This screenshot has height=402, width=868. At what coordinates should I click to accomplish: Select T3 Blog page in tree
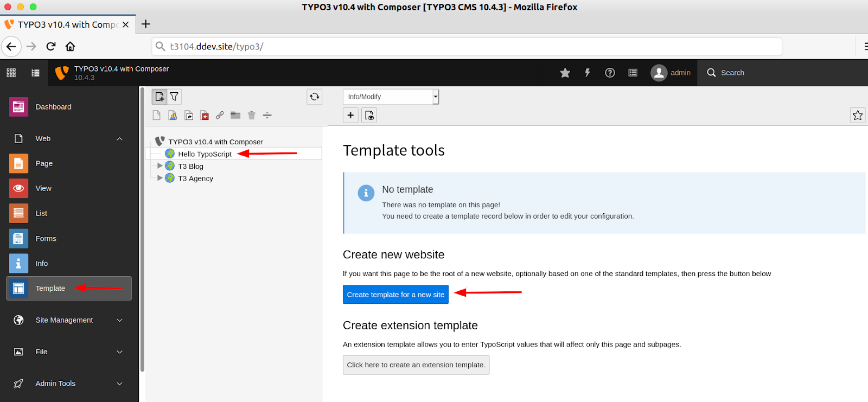pos(190,167)
